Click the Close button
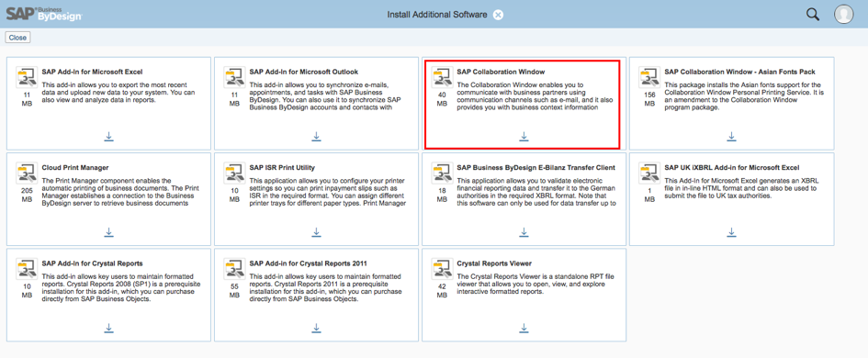This screenshot has height=358, width=868. (x=17, y=38)
